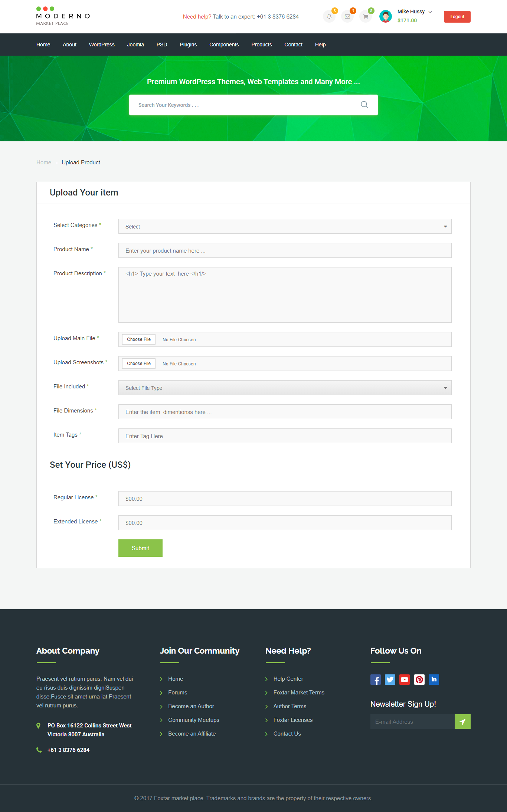Screen dimensions: 507x812
Task: Open the LinkedIn social icon
Action: pos(434,680)
